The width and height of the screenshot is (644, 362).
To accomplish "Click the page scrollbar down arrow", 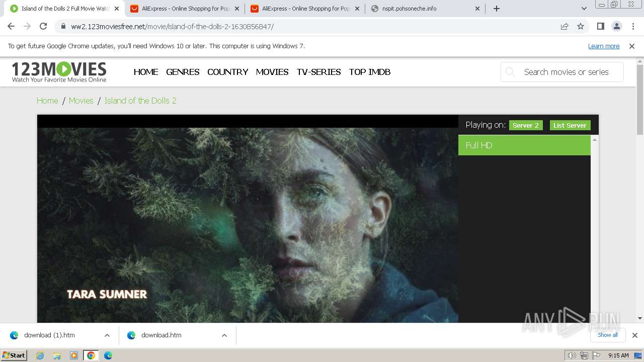I will [640, 318].
